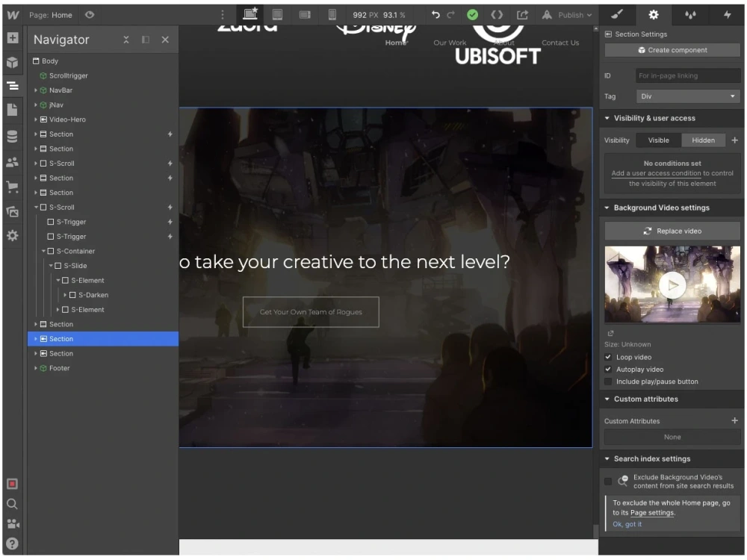Viewport: 747px width, 560px height.
Task: Open the Pages panel
Action: click(x=12, y=111)
